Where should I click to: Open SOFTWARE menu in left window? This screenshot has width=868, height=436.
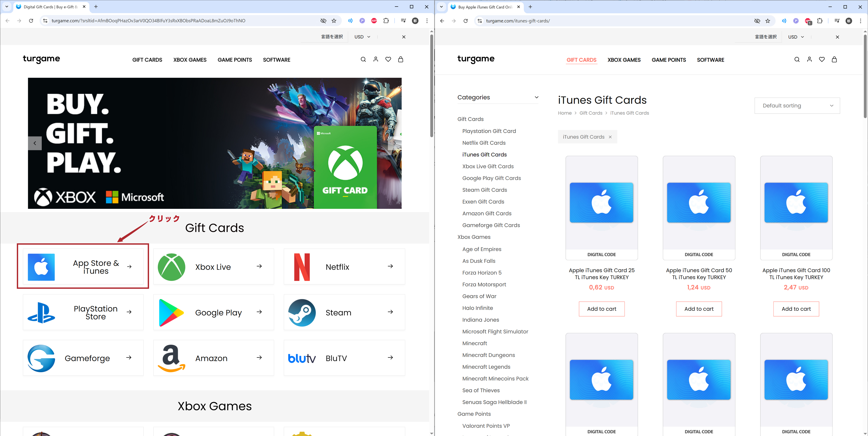[x=277, y=60]
